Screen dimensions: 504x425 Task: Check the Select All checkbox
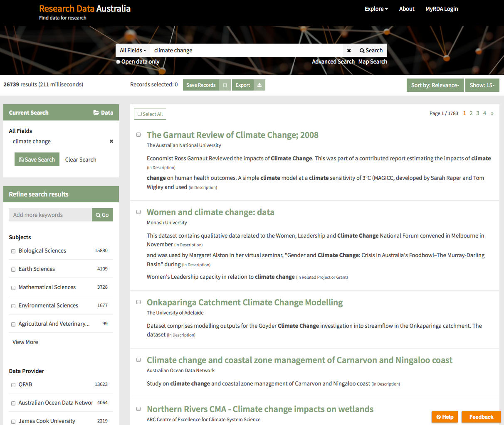coord(140,114)
